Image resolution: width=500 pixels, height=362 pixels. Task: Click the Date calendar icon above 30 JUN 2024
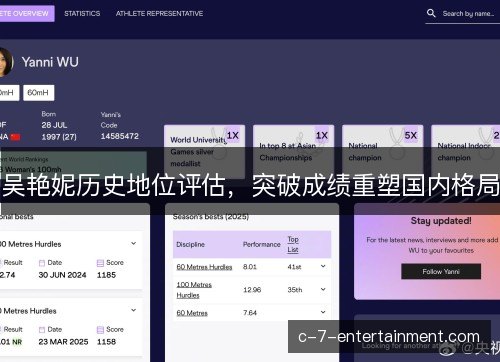[42, 263]
